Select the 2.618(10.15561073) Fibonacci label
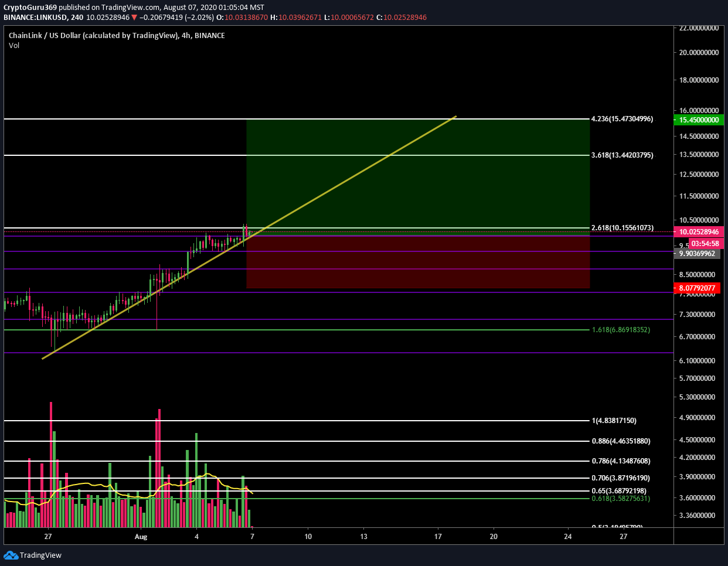This screenshot has width=728, height=566. click(x=622, y=228)
